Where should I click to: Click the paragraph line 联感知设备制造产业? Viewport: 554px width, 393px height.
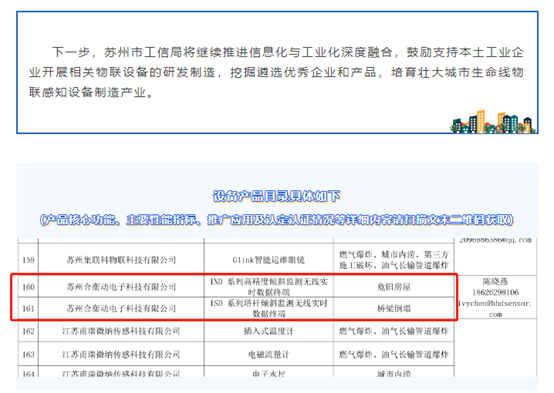tap(91, 93)
